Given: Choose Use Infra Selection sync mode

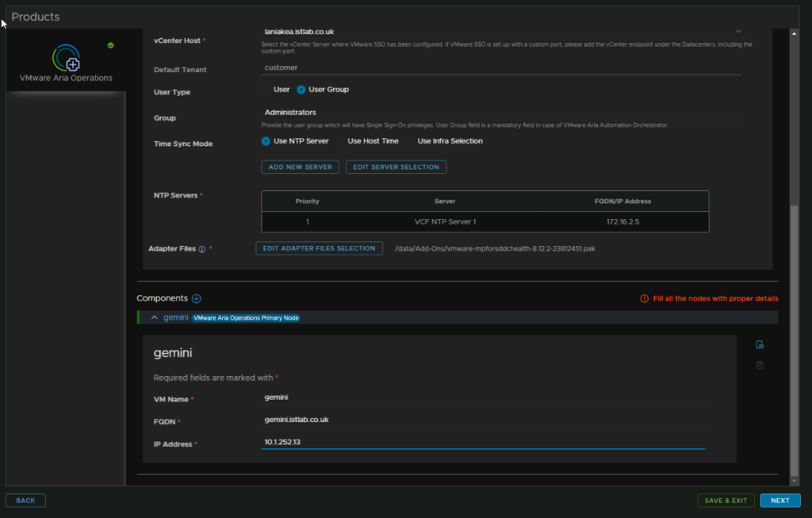Looking at the screenshot, I should [x=410, y=141].
